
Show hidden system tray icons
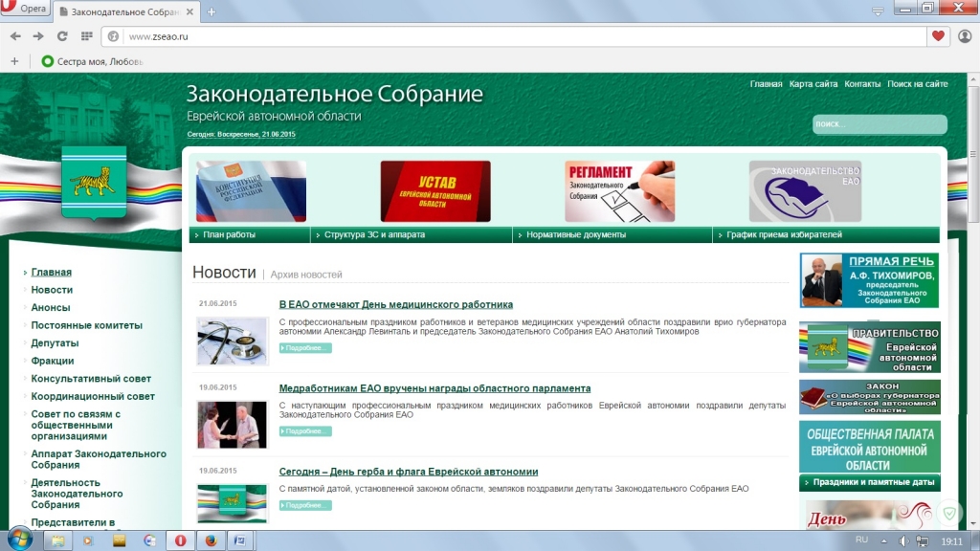(881, 540)
